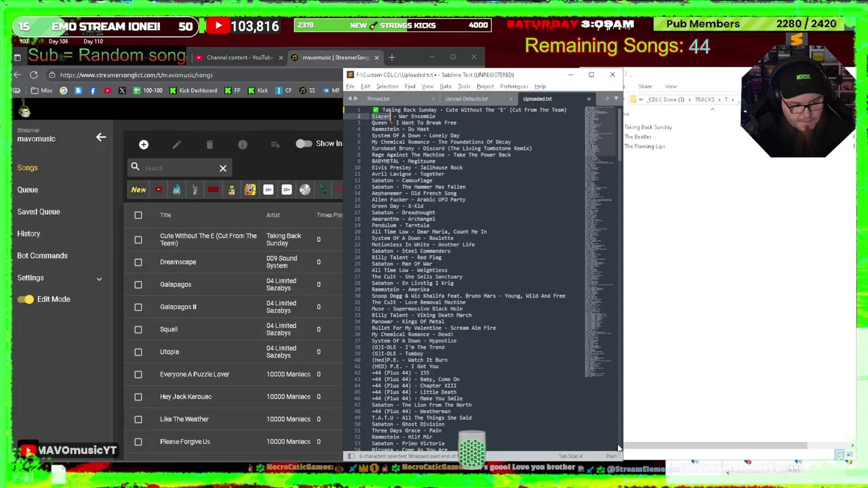Open Sublime Text tab list dropdown arrow

(x=616, y=99)
